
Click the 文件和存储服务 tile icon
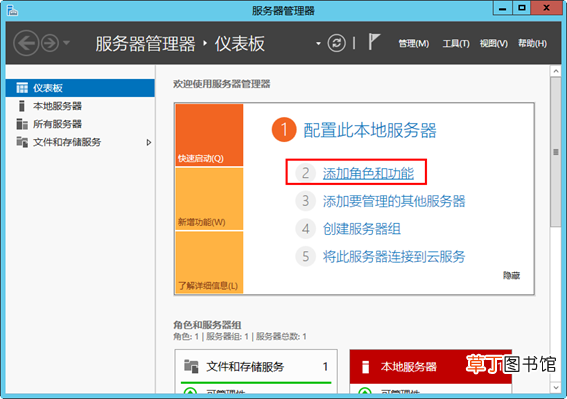click(x=191, y=366)
